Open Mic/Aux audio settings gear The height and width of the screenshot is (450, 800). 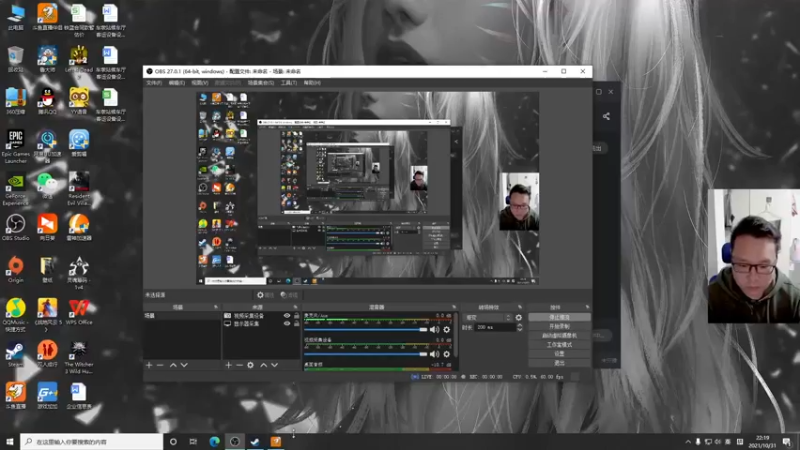pos(446,330)
